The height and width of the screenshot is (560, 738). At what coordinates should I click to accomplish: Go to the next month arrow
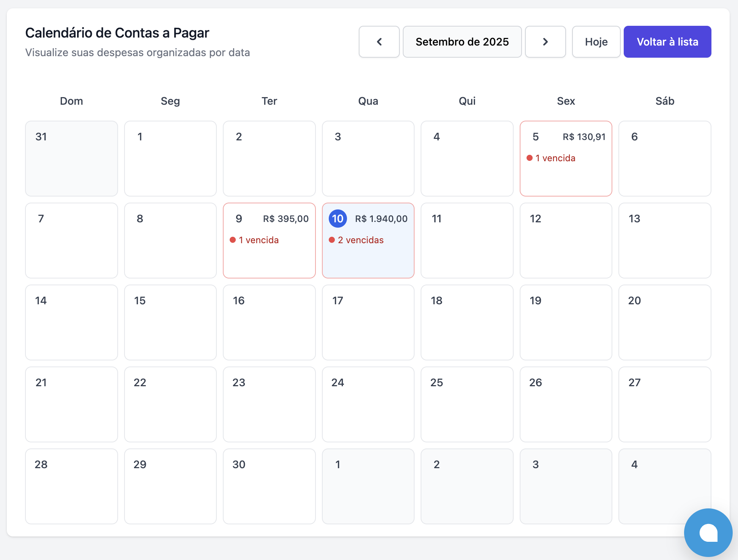click(545, 42)
